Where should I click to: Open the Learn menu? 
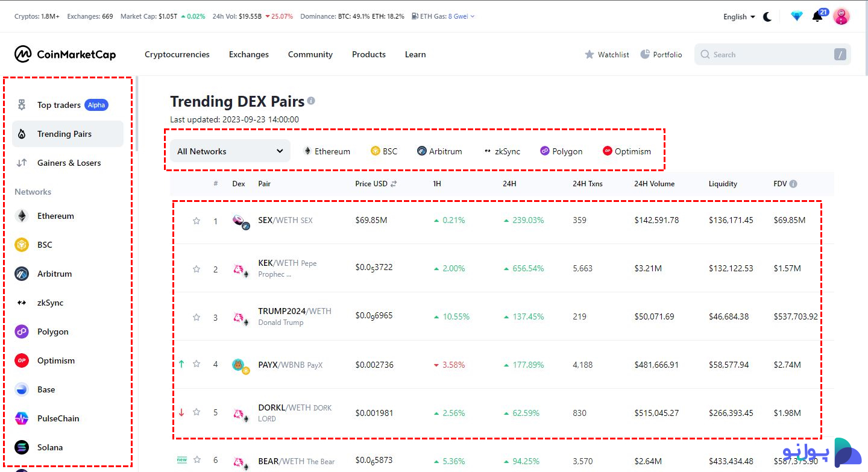pyautogui.click(x=415, y=54)
